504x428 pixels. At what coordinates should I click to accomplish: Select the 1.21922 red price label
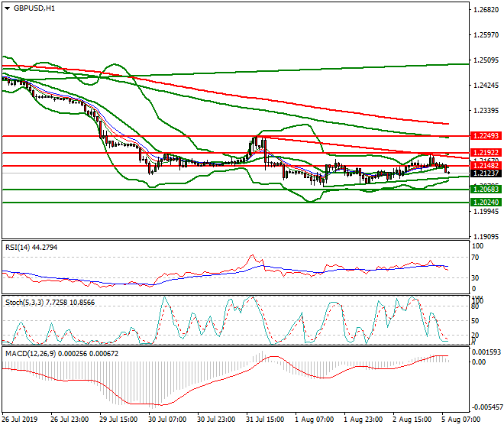click(x=486, y=153)
